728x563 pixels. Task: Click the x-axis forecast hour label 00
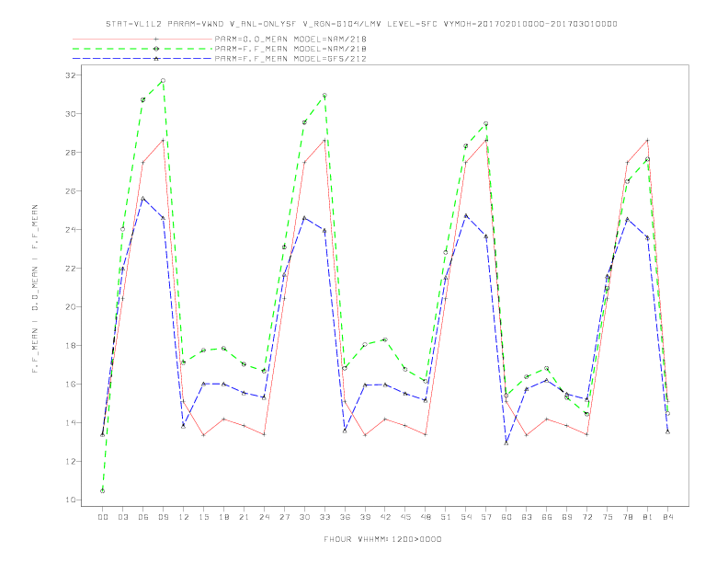coord(103,517)
